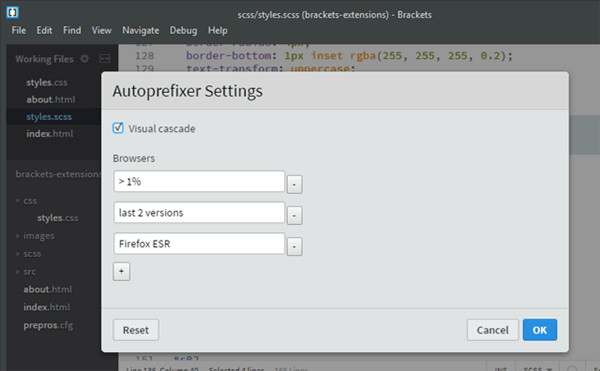Open the Find menu
The image size is (600, 371).
(x=72, y=30)
